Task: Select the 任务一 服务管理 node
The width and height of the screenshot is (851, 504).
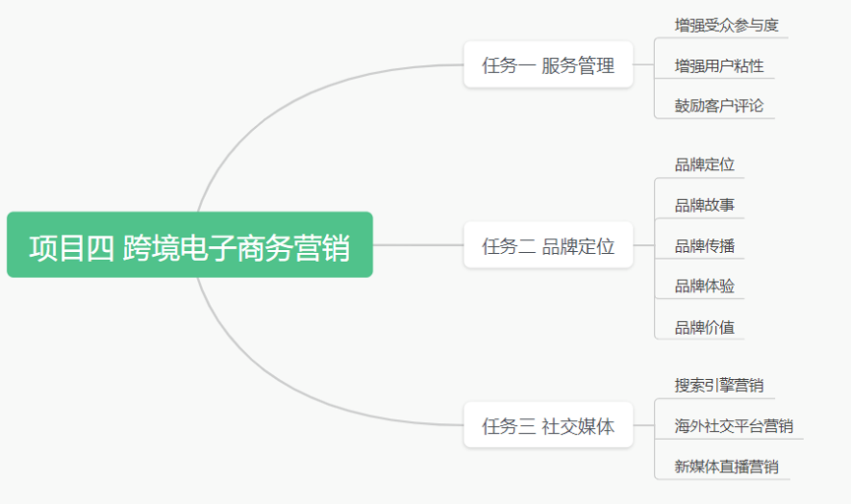Action: [549, 65]
